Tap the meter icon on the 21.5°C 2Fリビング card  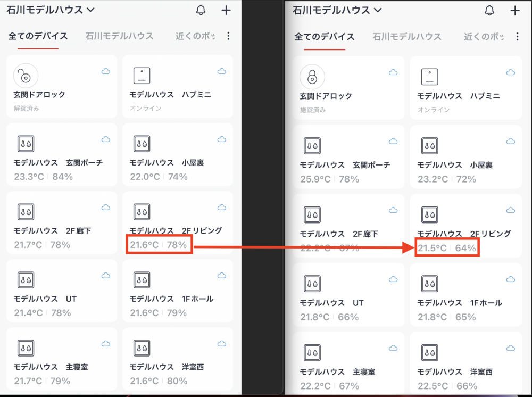pos(429,215)
